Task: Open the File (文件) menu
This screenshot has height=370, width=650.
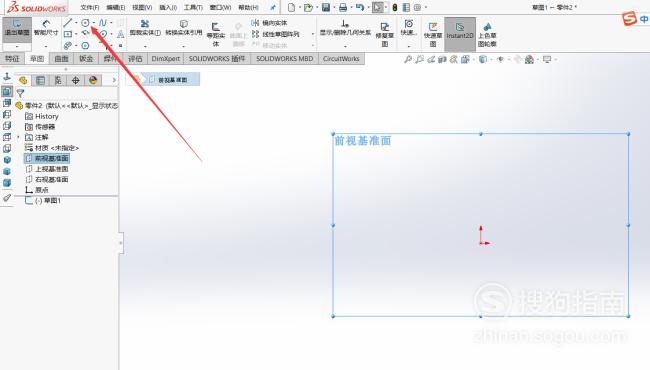Action: click(x=90, y=7)
